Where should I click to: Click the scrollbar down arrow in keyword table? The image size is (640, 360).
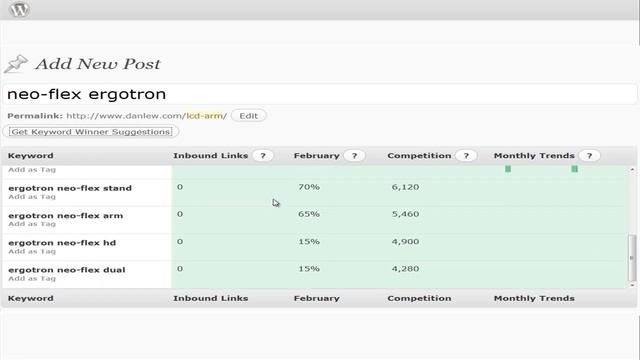(x=632, y=285)
